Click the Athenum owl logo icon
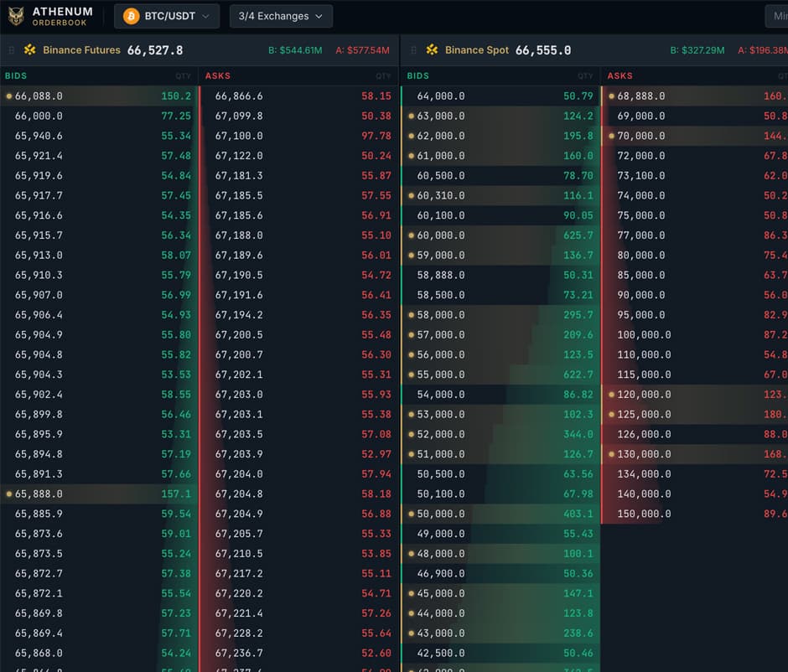 16,16
